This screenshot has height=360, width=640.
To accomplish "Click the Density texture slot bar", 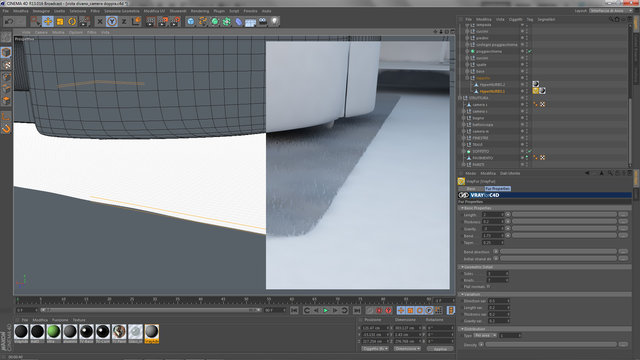I will (551, 345).
